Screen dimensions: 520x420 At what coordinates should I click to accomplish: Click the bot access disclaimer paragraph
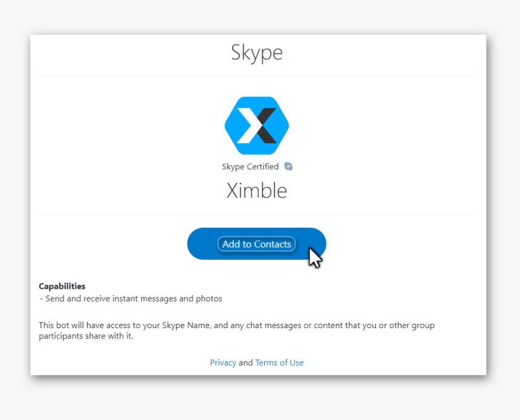[x=236, y=331]
